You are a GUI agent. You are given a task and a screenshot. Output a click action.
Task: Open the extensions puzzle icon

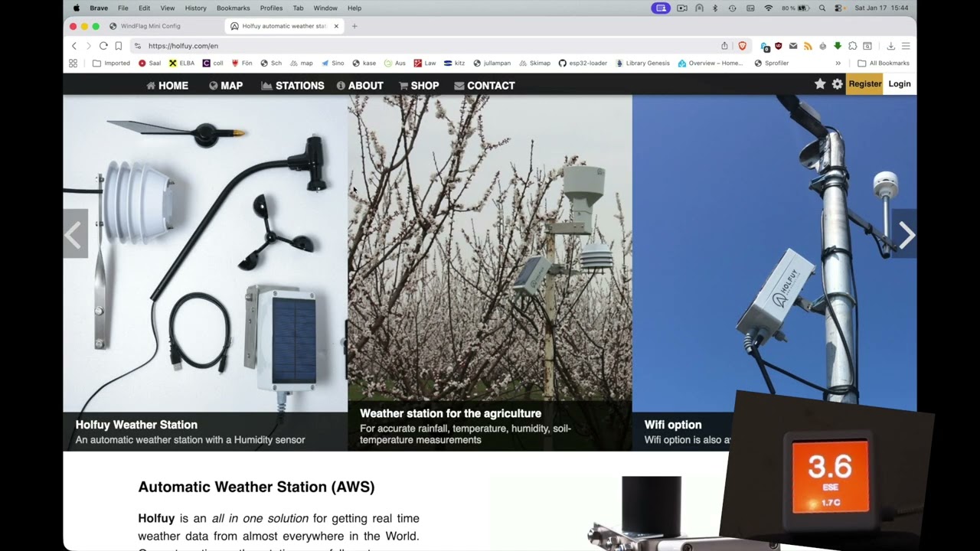(x=852, y=46)
